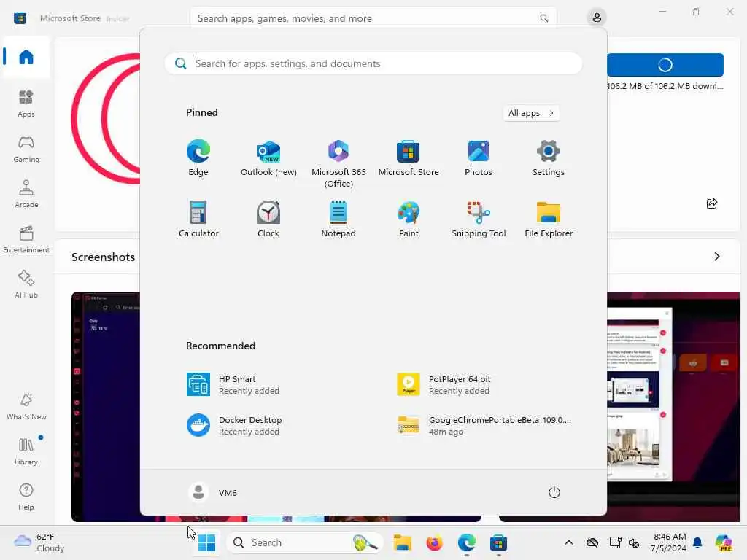This screenshot has height=560, width=747.
Task: Open Clock app in Start menu
Action: [268, 219]
